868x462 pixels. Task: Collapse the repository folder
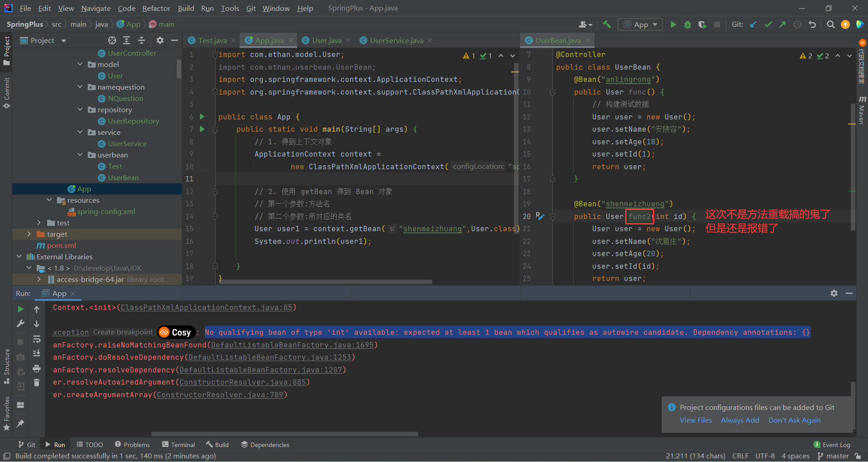(80, 110)
